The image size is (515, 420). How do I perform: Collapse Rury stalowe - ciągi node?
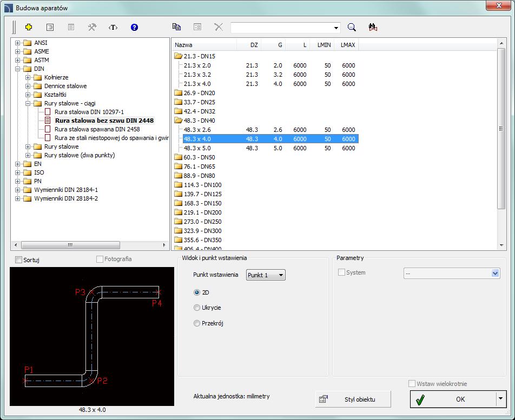(28, 103)
